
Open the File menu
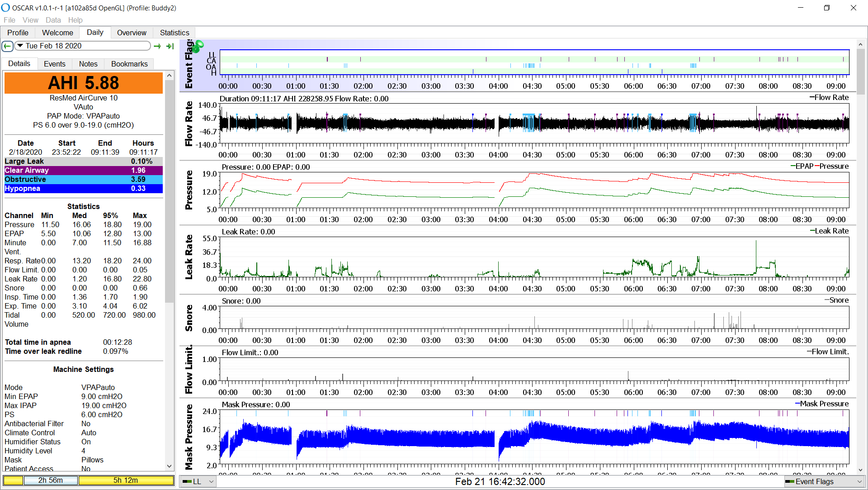coord(9,20)
